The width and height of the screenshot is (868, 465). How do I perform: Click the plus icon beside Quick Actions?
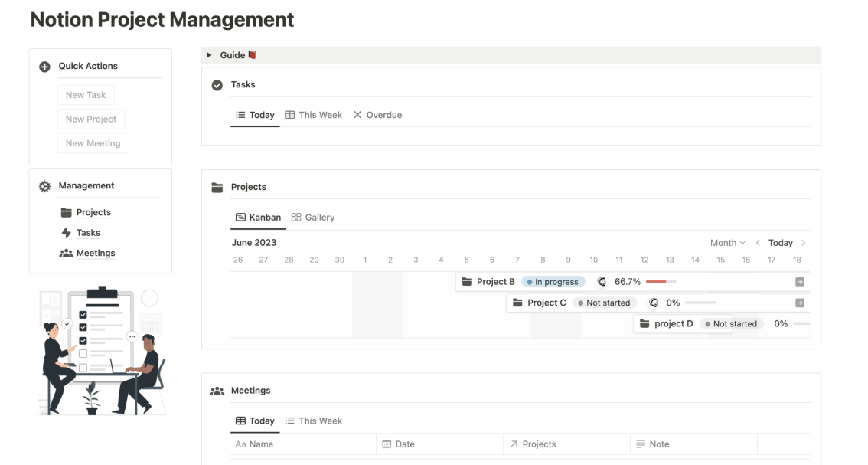[x=45, y=67]
